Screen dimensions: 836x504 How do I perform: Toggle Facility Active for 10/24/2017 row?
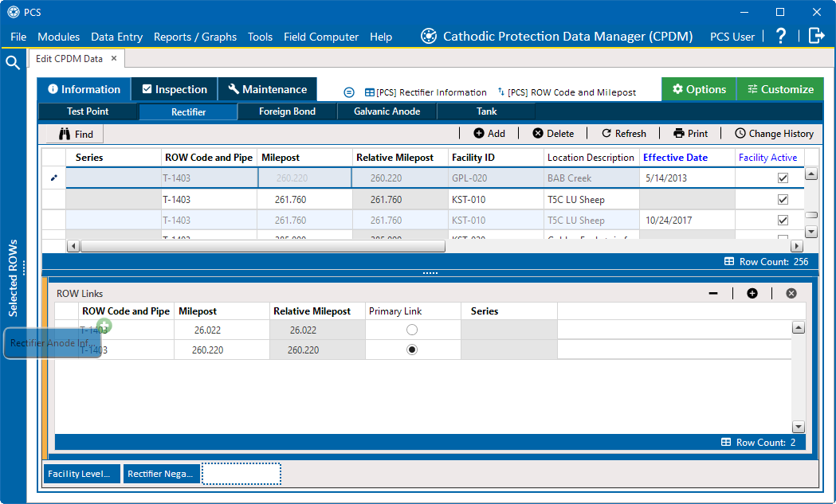783,220
